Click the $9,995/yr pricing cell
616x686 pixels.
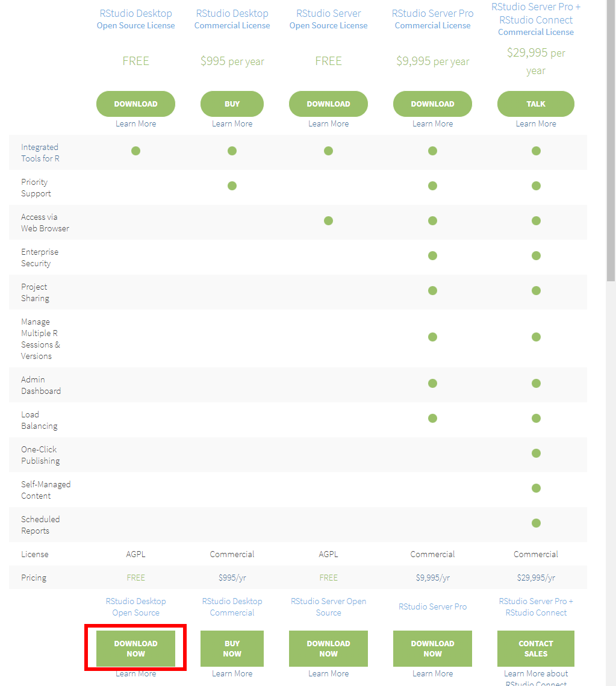click(432, 578)
